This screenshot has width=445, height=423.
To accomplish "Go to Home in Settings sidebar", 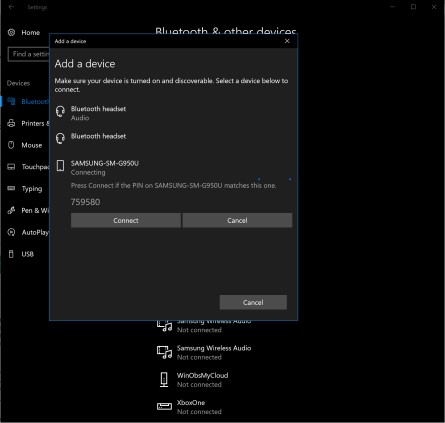I will pos(30,33).
